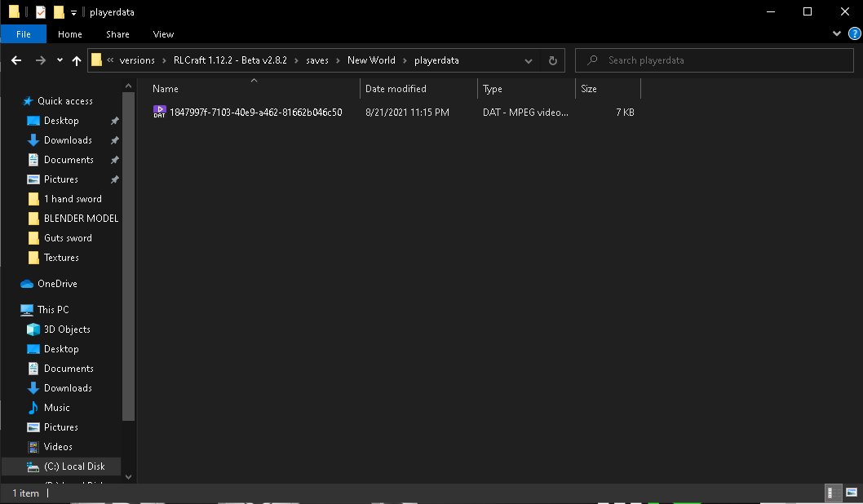
Task: Open the Customize Quick Access Toolbar dropdown
Action: (73, 13)
